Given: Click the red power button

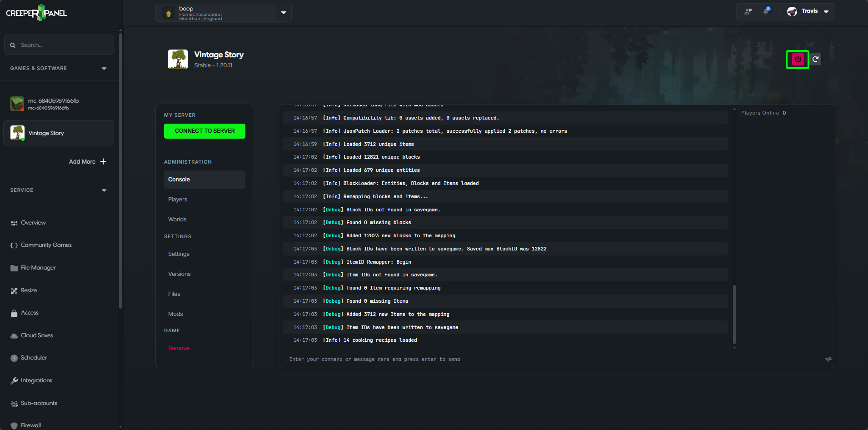Looking at the screenshot, I should click(798, 59).
